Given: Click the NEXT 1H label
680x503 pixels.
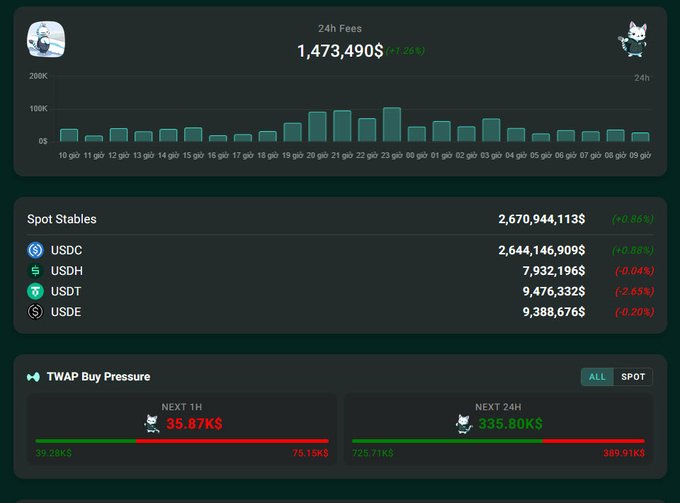Looking at the screenshot, I should click(182, 407).
